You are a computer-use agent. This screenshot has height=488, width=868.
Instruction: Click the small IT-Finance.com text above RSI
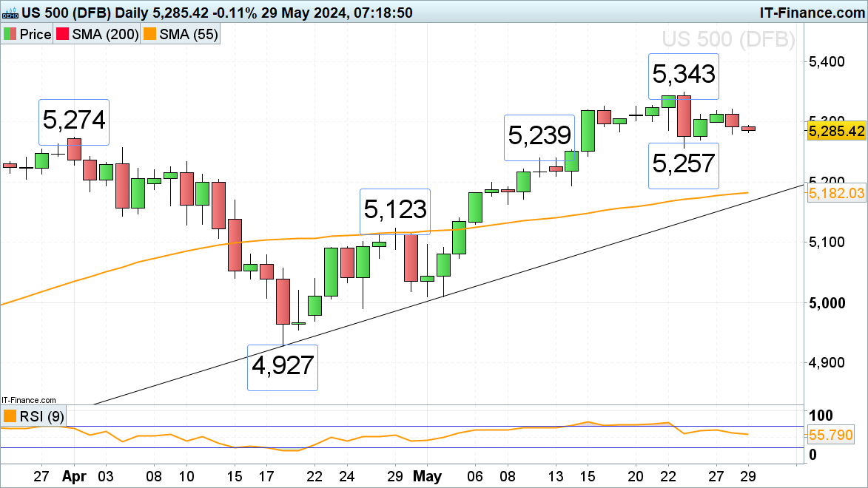29,400
